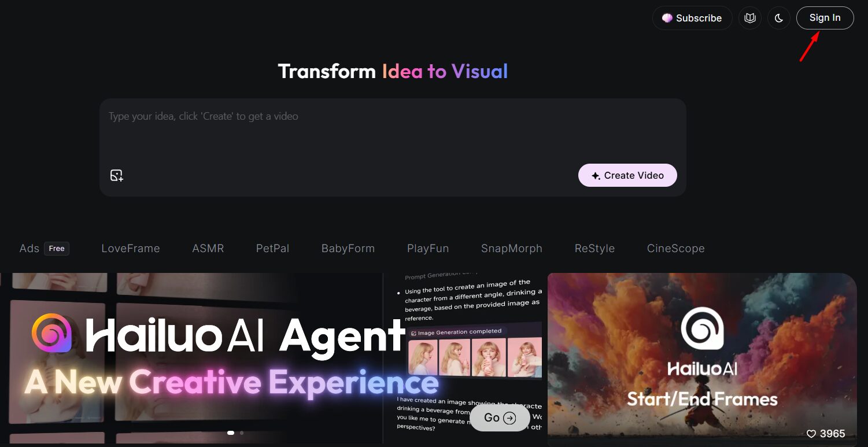Open the Start/End Frames thumbnail
The width and height of the screenshot is (868, 447).
702,359
